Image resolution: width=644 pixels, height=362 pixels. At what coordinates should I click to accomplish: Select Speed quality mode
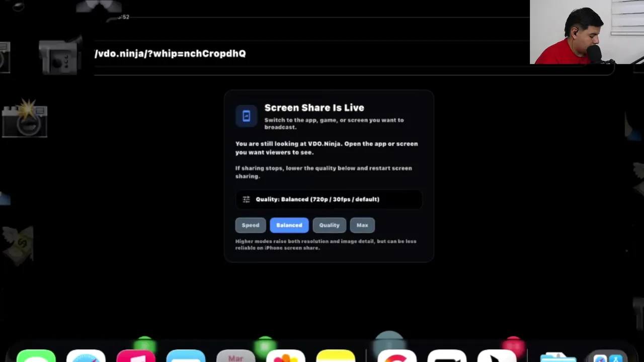point(251,225)
